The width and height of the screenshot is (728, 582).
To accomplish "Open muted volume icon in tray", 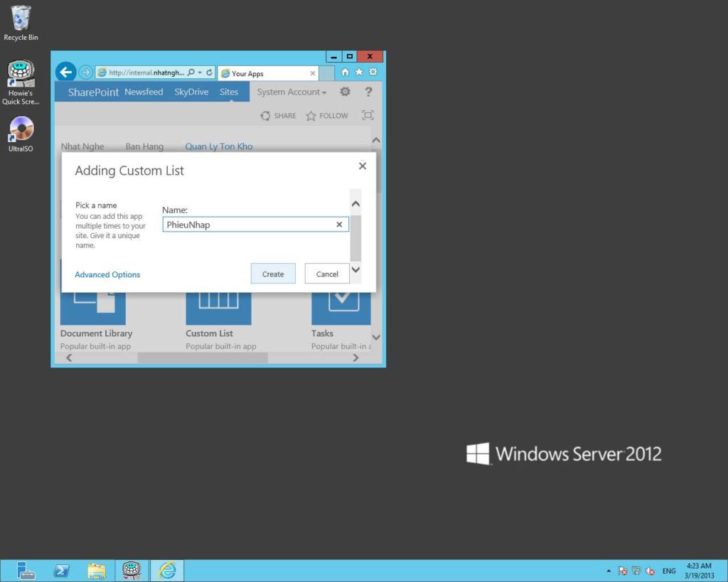I will (650, 571).
